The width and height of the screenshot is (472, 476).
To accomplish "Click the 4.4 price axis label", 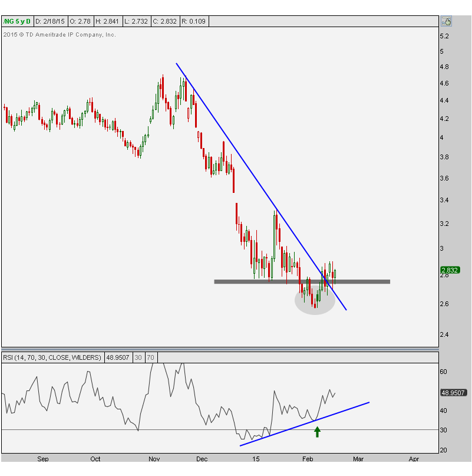I will [x=444, y=100].
